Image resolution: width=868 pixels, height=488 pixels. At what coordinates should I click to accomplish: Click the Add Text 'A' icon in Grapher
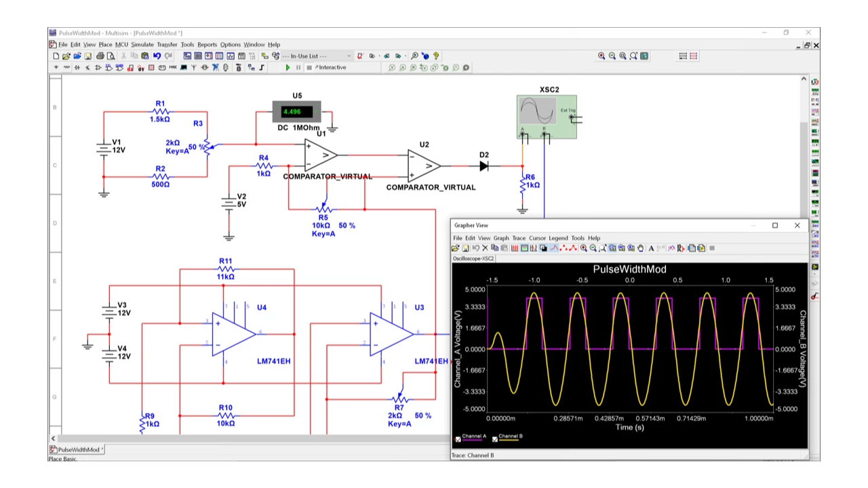click(x=651, y=249)
